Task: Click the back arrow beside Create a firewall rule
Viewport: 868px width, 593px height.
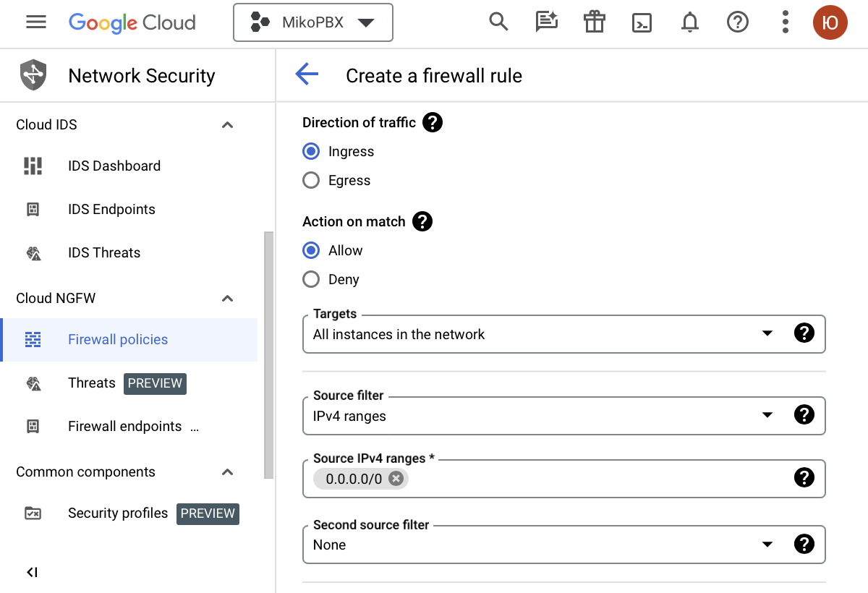Action: [x=307, y=74]
